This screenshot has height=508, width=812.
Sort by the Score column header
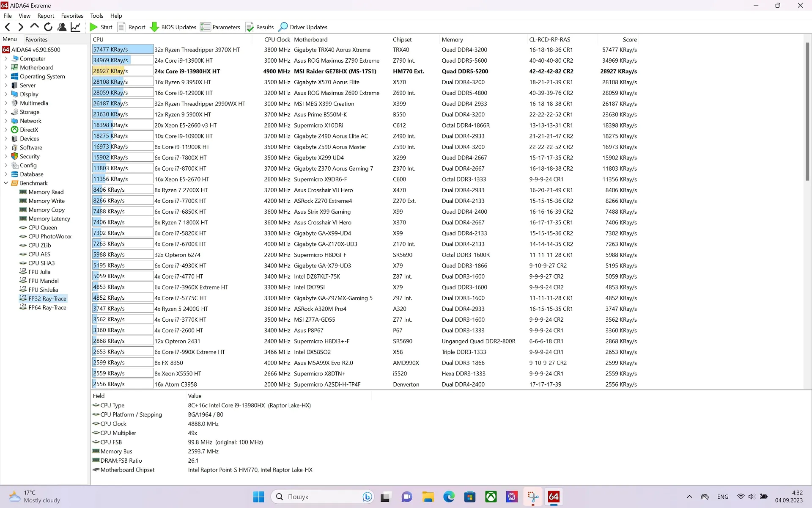[617, 39]
